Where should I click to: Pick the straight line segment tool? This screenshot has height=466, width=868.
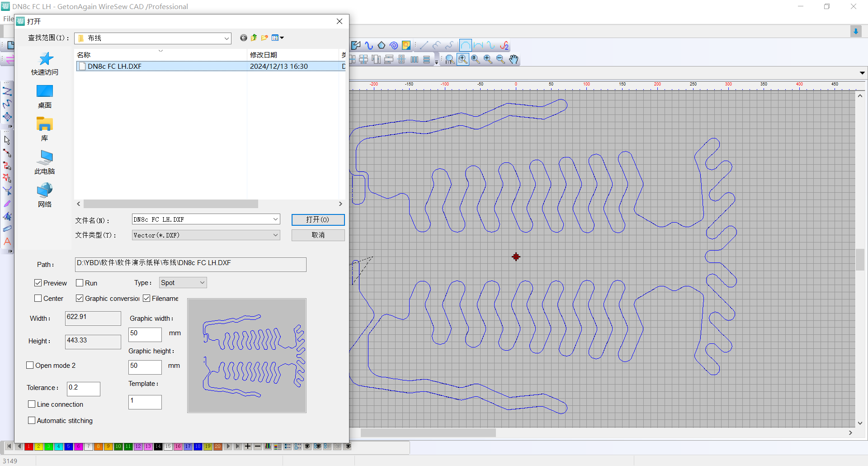[424, 45]
